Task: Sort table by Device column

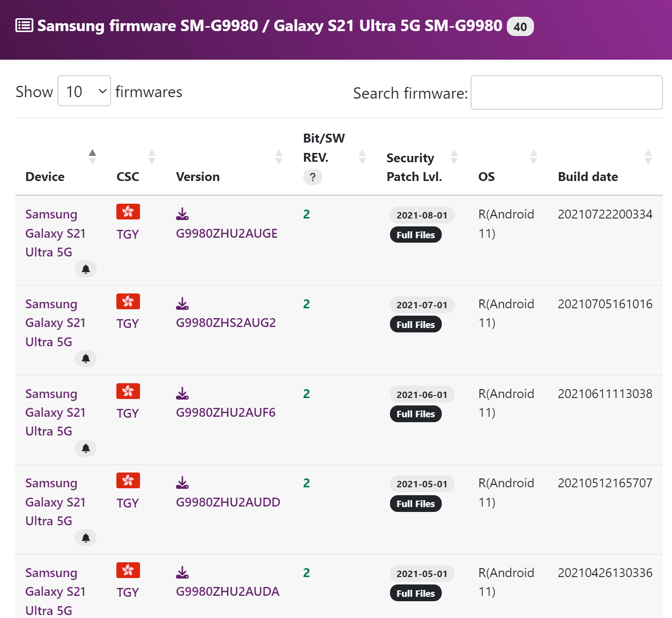Action: click(x=62, y=157)
